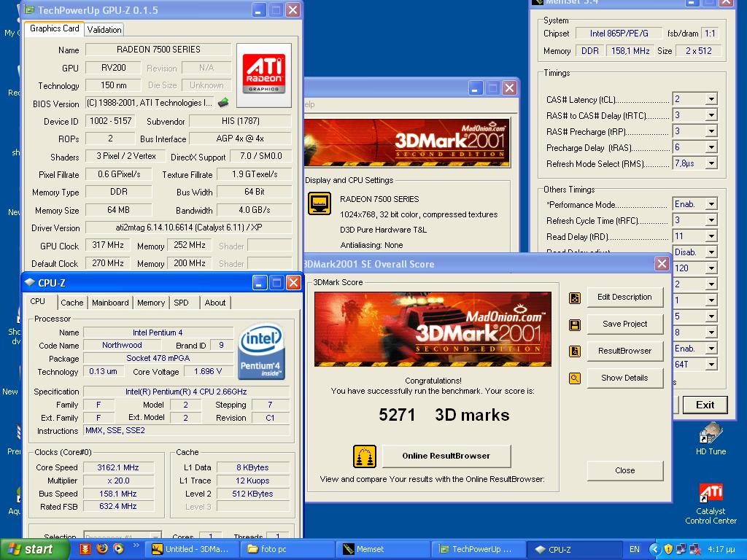Open Precharge Delay (tRAS) dropdown
Screen dimensions: 747x560
[711, 147]
